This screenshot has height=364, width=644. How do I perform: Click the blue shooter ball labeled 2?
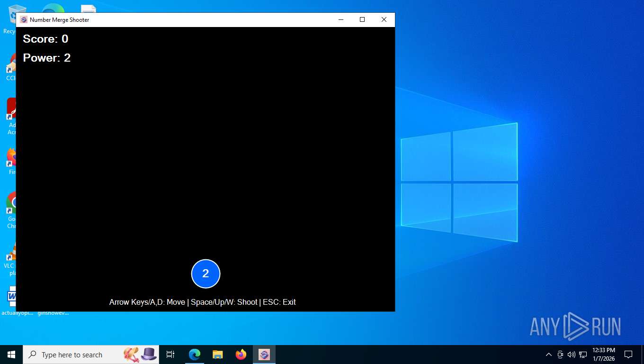[206, 273]
